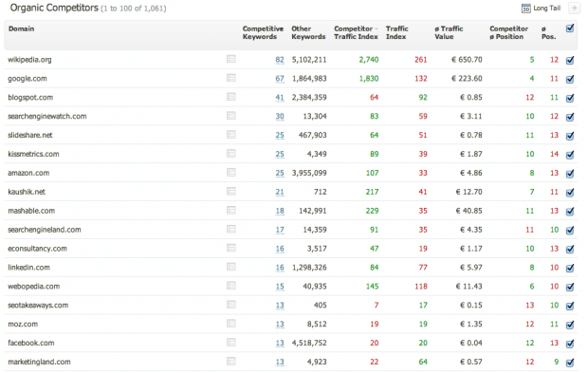The height and width of the screenshot is (373, 588).
Task: Open details icon for searchengineland.com row
Action: coord(231,230)
